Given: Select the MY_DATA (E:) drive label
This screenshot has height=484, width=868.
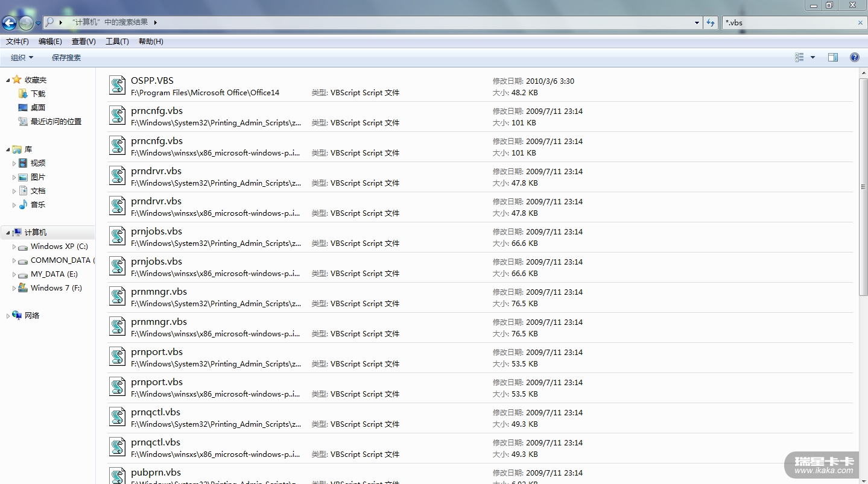Looking at the screenshot, I should point(54,274).
